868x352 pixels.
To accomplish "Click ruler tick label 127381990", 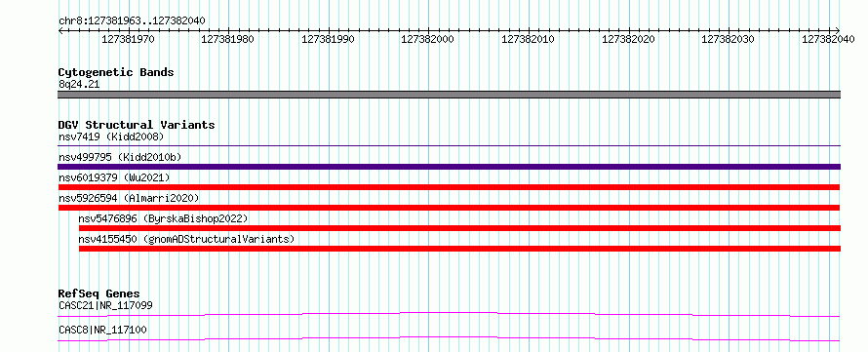I will click(328, 39).
